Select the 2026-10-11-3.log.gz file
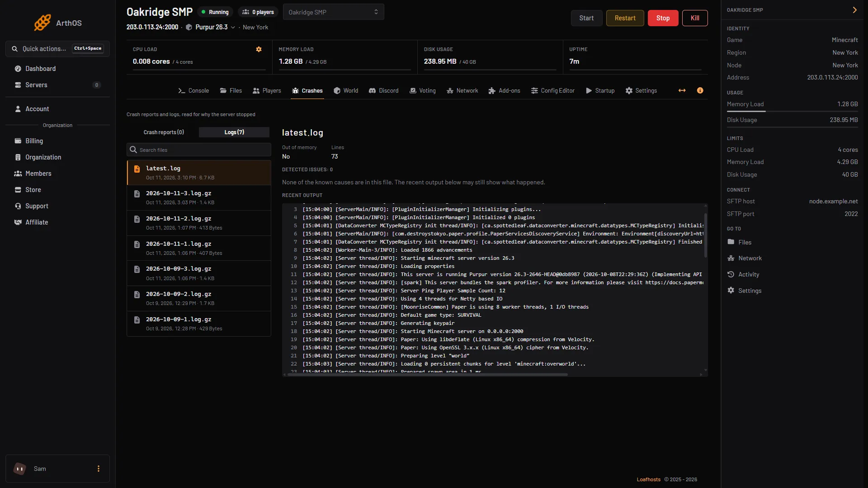868x488 pixels. coord(199,197)
